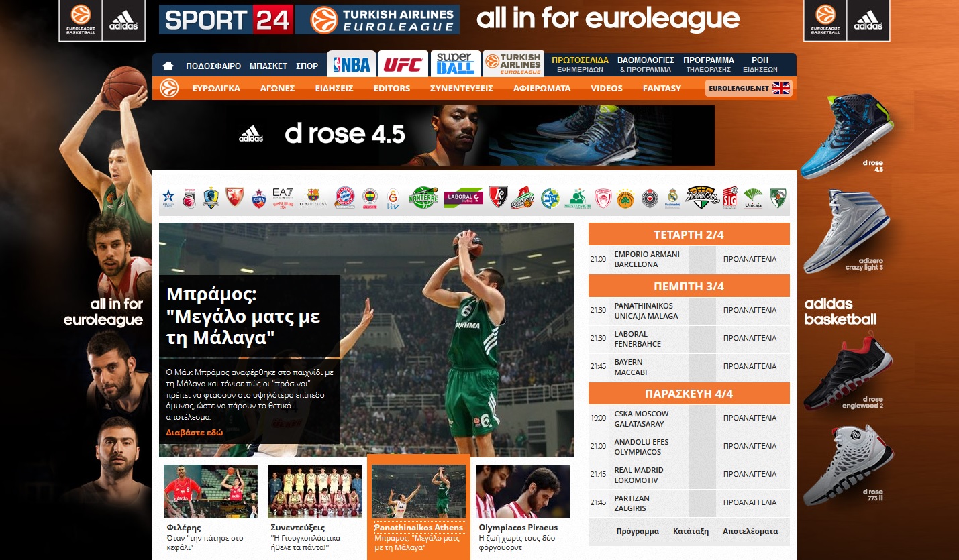Click the SPORT 24 header logo
The width and height of the screenshot is (959, 560).
coord(226,19)
